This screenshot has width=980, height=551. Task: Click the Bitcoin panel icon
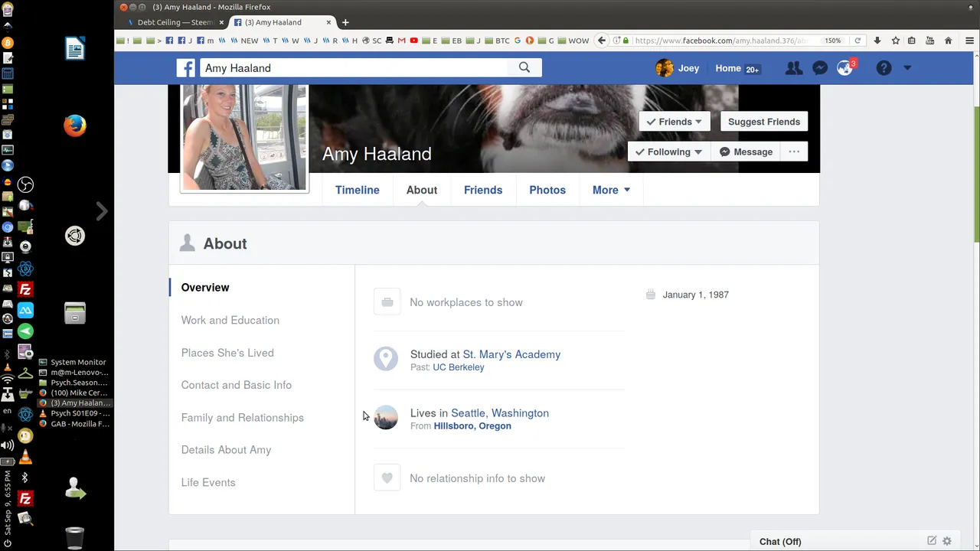(x=8, y=43)
